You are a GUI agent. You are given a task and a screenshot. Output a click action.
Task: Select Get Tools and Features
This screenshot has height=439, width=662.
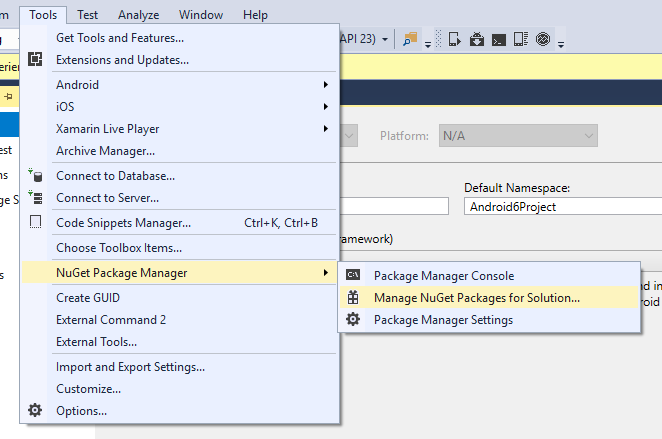[179, 38]
